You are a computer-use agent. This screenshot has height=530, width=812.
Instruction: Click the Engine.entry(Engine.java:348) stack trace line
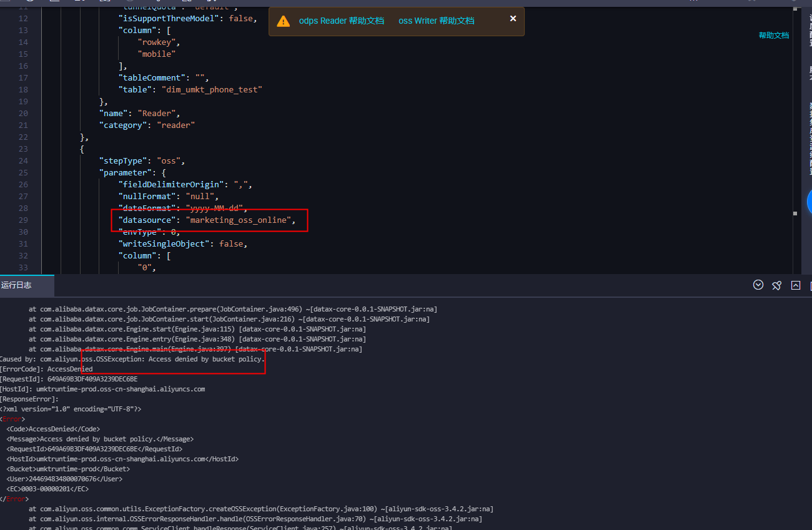197,339
